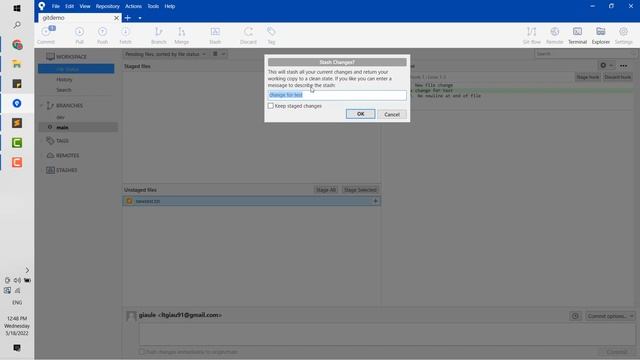Screen dimensions: 640x360
Task: Click the Tag toolbar icon
Action: [271, 35]
